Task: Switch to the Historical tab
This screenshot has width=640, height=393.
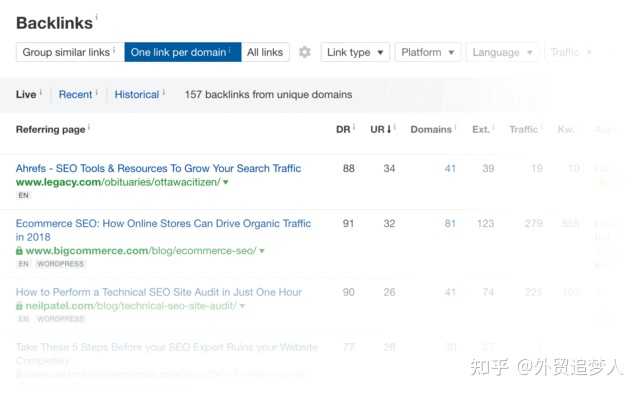Action: [x=137, y=95]
